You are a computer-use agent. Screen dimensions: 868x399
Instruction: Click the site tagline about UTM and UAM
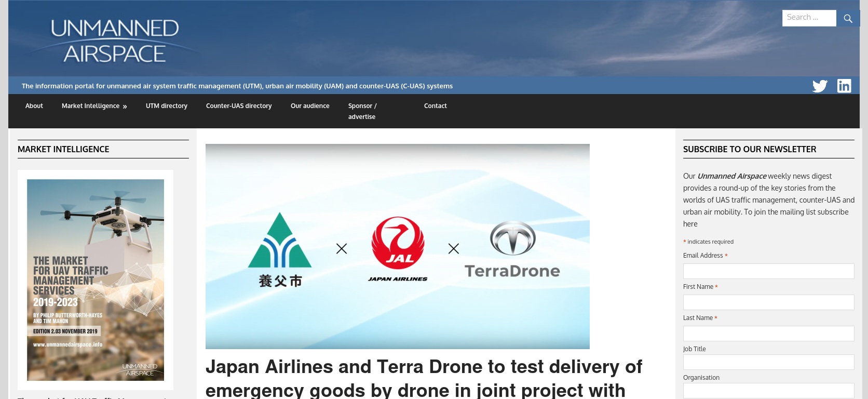click(x=237, y=86)
